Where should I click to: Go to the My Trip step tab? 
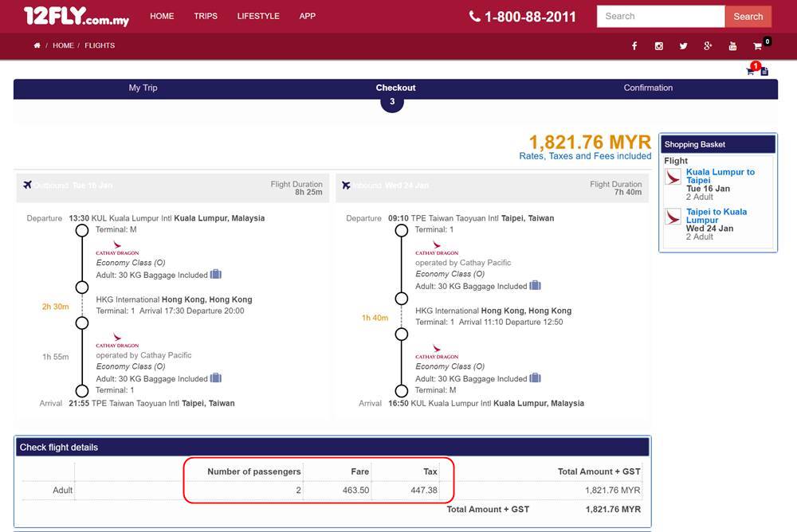click(143, 88)
